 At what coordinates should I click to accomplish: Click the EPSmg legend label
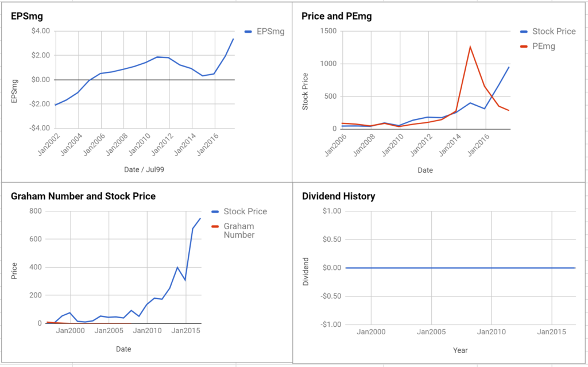coord(270,32)
